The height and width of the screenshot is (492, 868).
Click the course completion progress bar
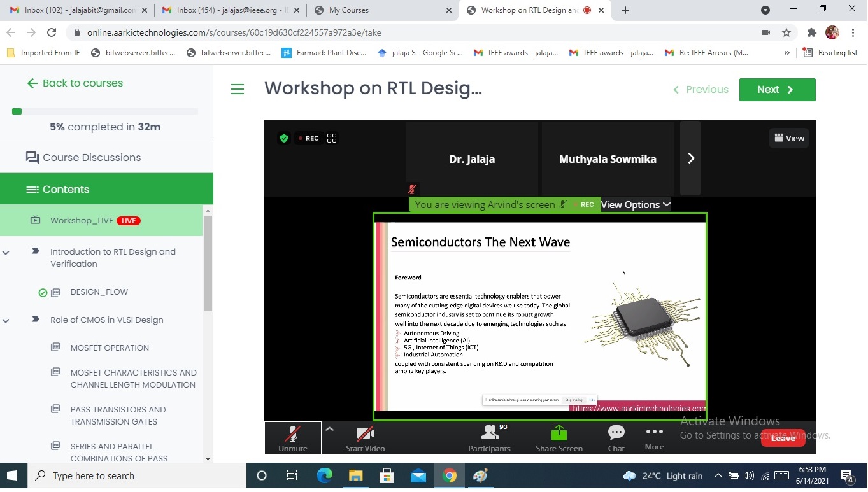(x=105, y=111)
